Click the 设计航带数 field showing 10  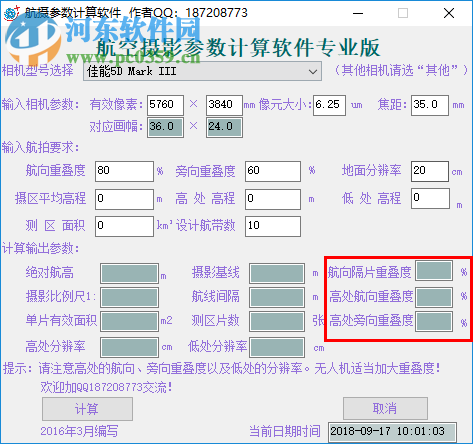[273, 226]
